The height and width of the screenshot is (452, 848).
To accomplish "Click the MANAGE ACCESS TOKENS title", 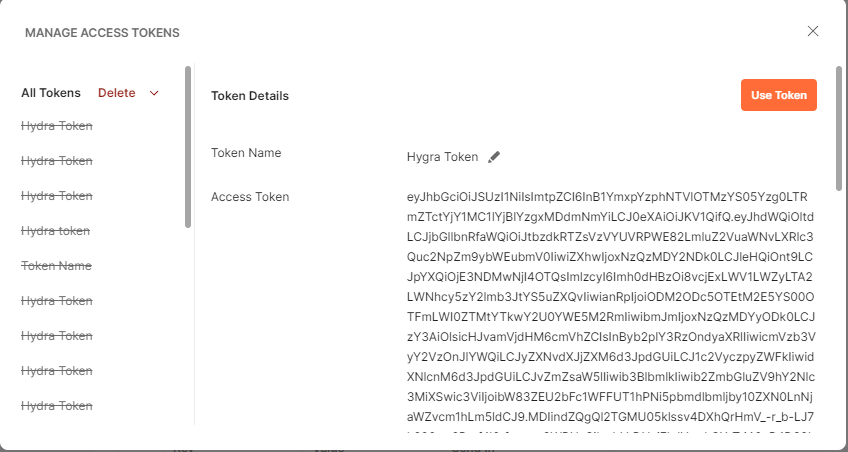I will (102, 33).
